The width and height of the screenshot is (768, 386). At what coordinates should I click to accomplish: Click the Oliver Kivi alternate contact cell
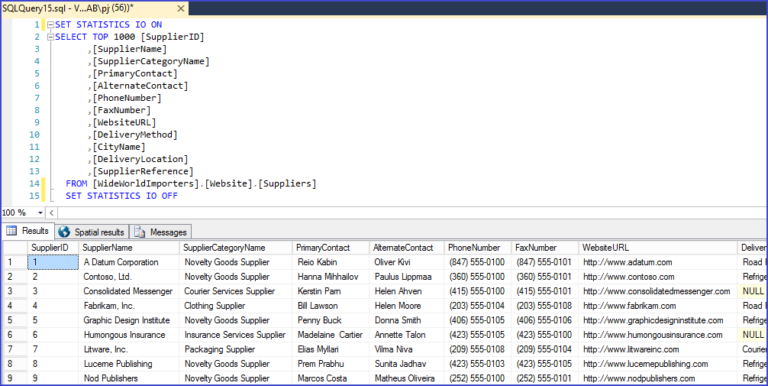[x=407, y=262]
